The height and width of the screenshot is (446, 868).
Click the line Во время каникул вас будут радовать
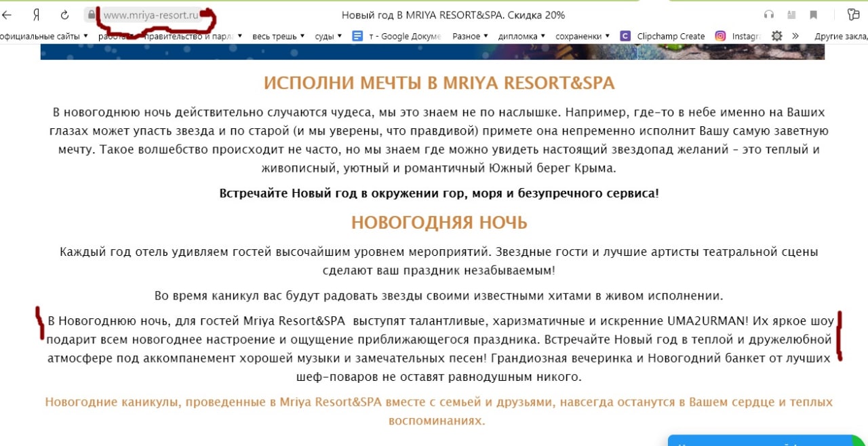tap(439, 295)
